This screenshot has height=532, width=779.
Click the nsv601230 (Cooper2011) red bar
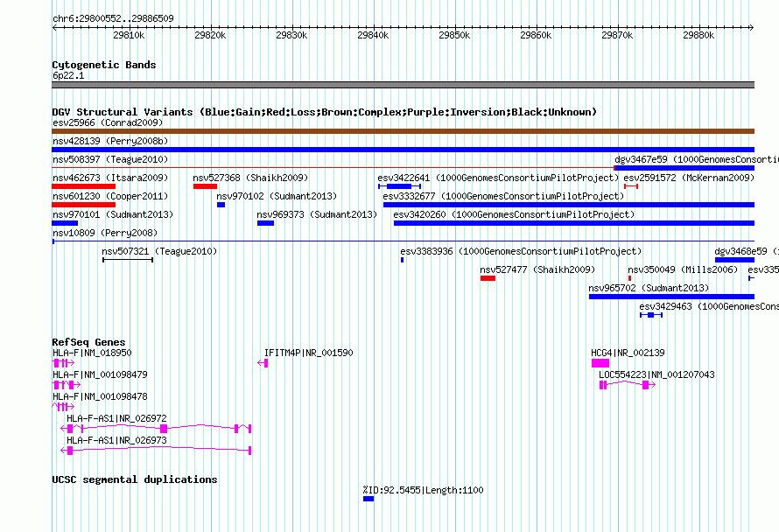click(x=83, y=205)
